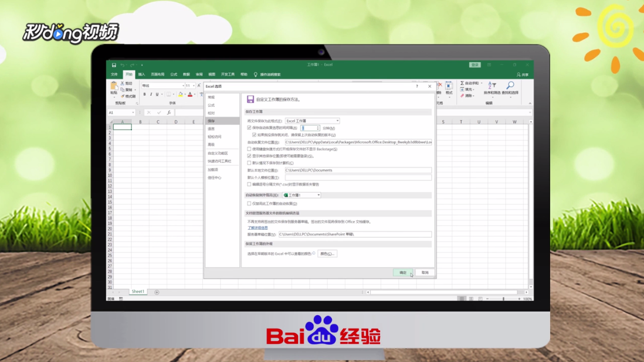644x362 pixels.
Task: Toggle keep last autorecovered version checkbox
Action: pos(254,135)
